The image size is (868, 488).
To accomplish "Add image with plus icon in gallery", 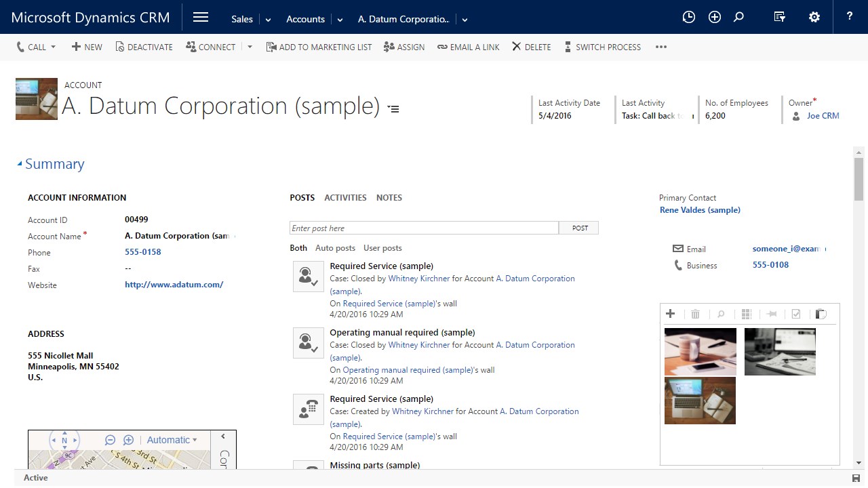I will tap(670, 313).
